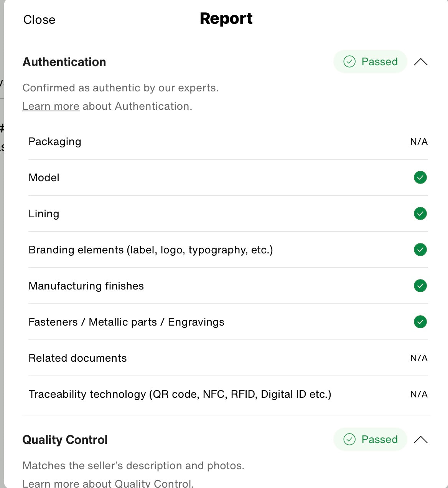Click the Traceability technology row label
Screen dimensions: 448x488
180,394
